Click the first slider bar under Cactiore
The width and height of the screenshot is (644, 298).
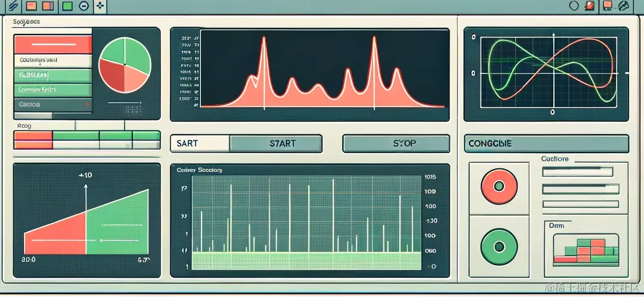click(578, 172)
